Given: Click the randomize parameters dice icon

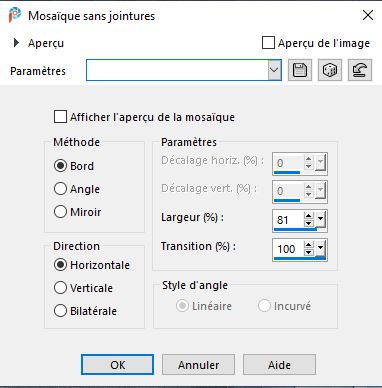Looking at the screenshot, I should click(330, 70).
